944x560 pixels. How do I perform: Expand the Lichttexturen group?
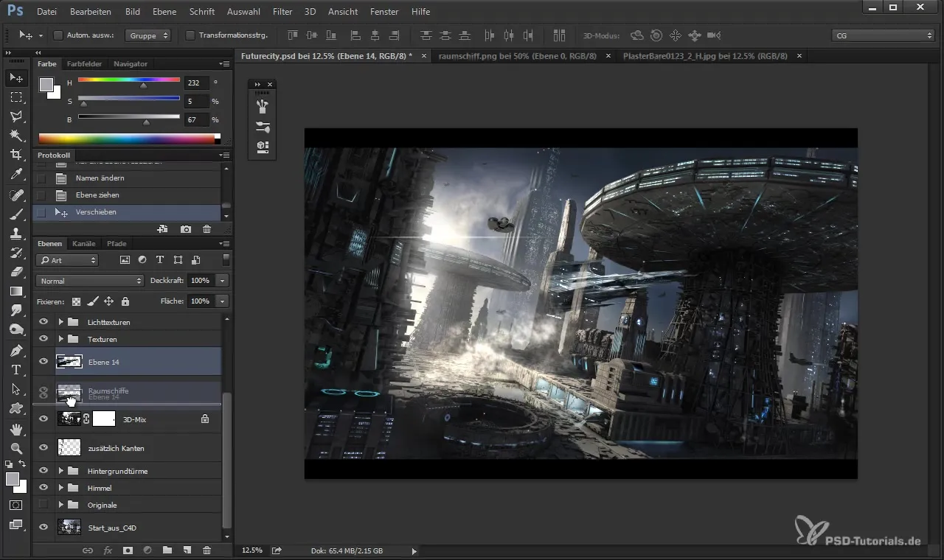tap(61, 322)
